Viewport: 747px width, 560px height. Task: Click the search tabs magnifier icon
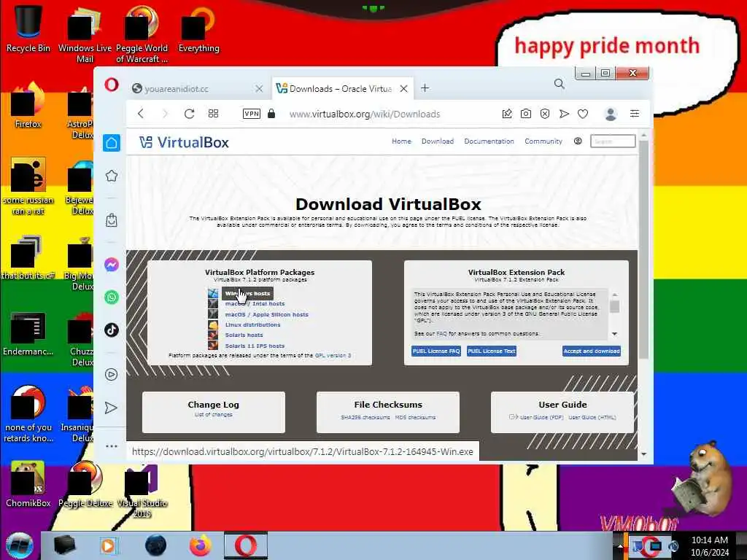point(560,84)
